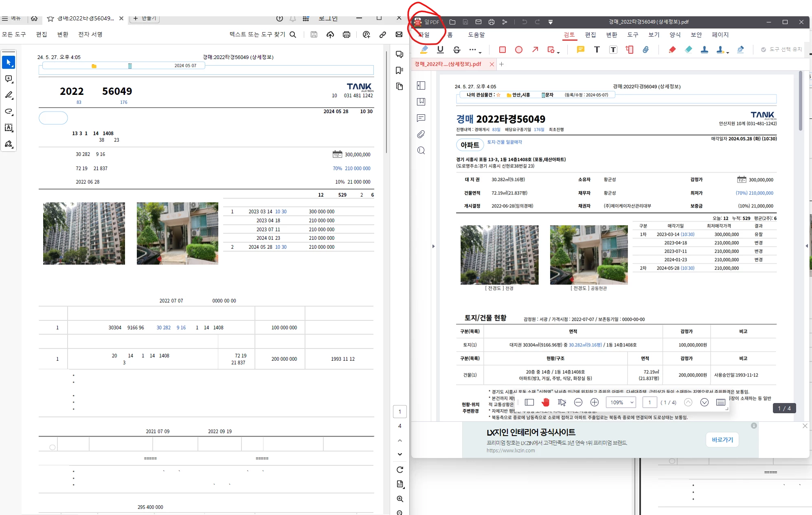Select the circle shape annotation tool
Viewport: 812px width, 515px height.
pos(519,50)
